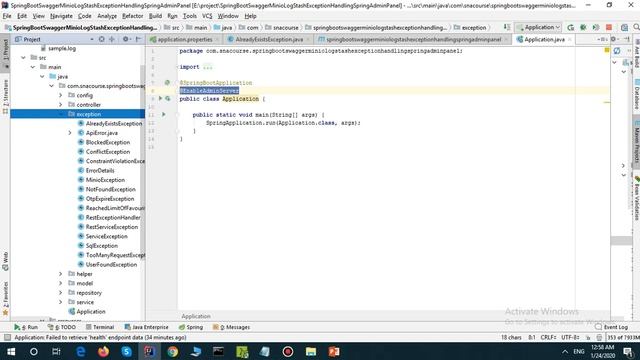Open the Refactor menu
640x360 pixels.
[133, 16]
